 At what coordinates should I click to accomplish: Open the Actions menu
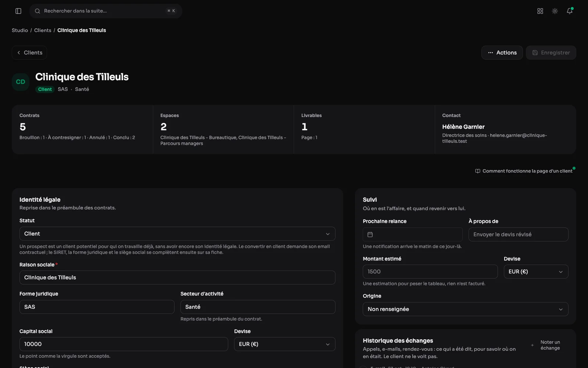pos(502,53)
